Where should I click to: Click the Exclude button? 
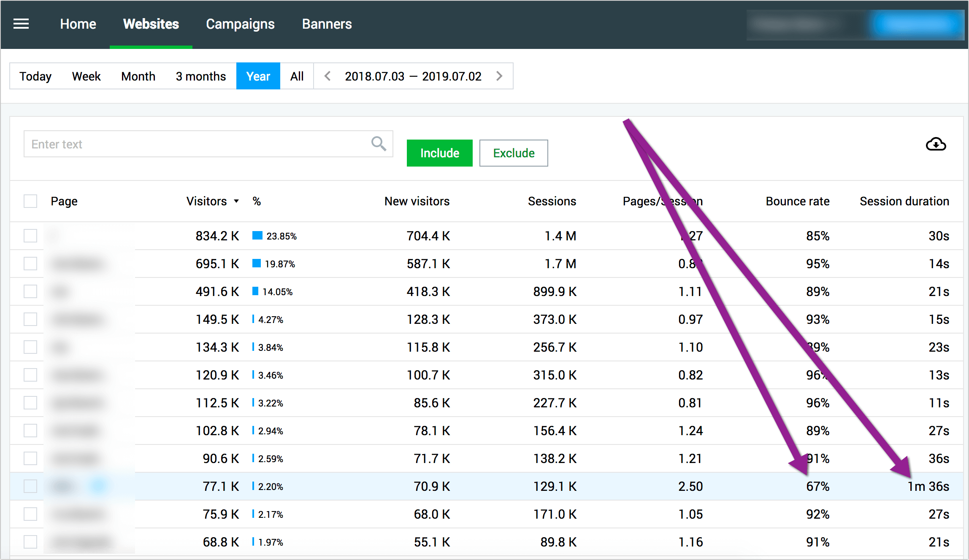[x=514, y=153]
